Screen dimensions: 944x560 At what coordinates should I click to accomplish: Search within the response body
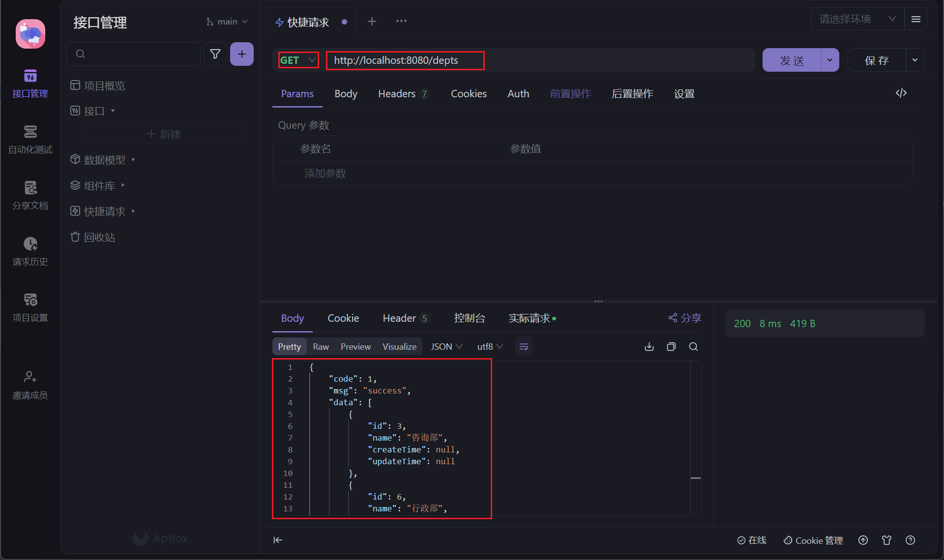[x=693, y=347]
